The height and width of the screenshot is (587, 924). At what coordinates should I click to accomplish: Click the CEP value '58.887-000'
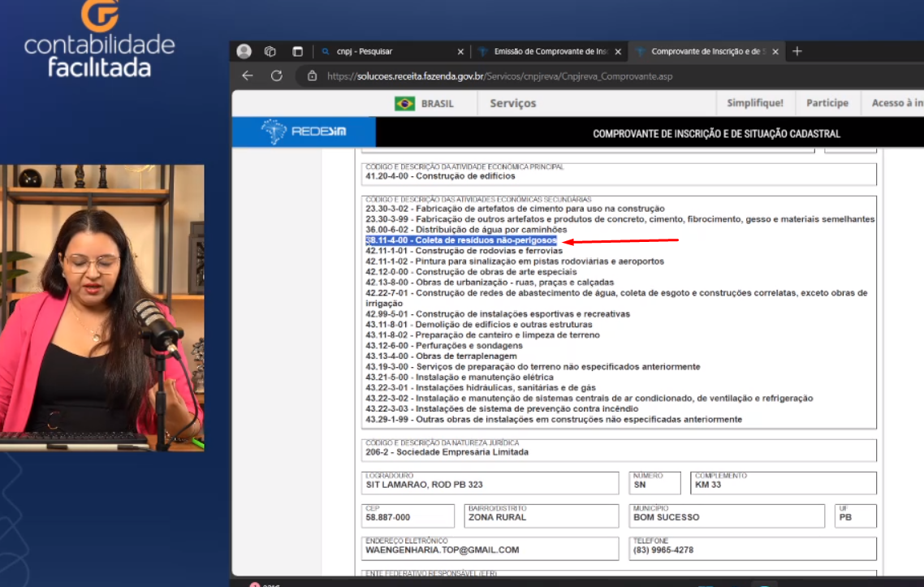click(x=388, y=517)
